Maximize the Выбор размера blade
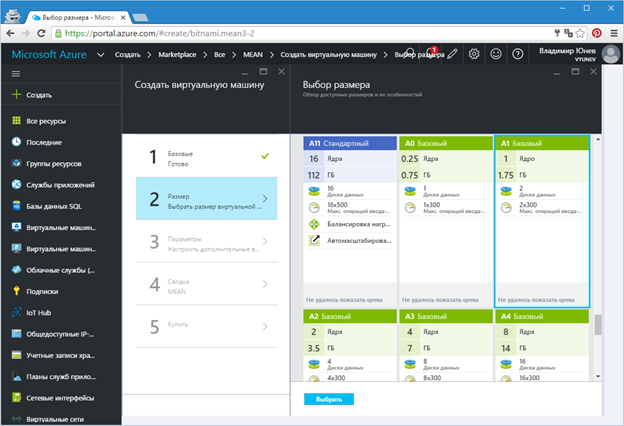The width and height of the screenshot is (624, 426). (575, 72)
